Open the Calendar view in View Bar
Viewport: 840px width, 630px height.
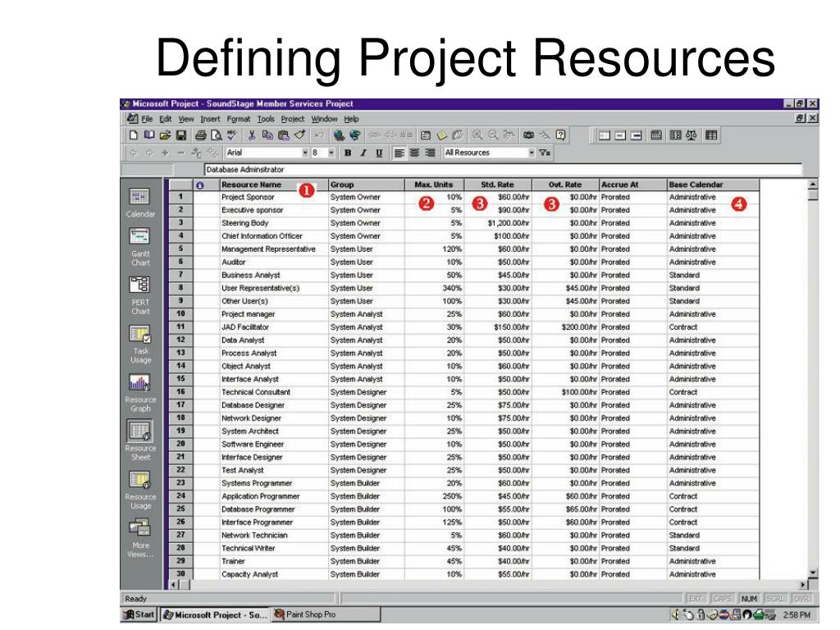point(139,202)
